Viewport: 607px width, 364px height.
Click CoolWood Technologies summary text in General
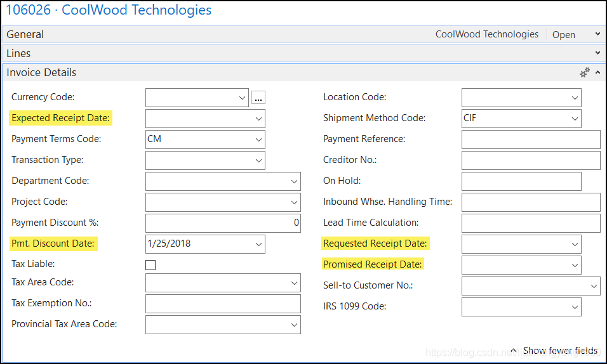click(486, 34)
